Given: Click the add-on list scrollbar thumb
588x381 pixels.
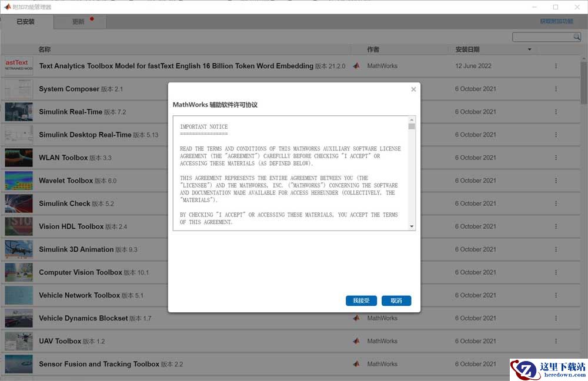Looking at the screenshot, I should point(584,83).
